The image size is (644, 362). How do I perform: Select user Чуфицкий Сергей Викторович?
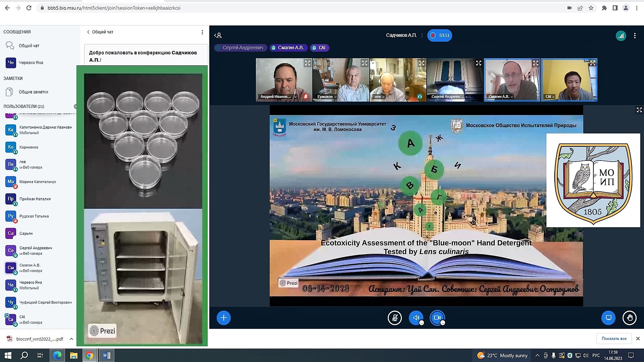(40, 302)
